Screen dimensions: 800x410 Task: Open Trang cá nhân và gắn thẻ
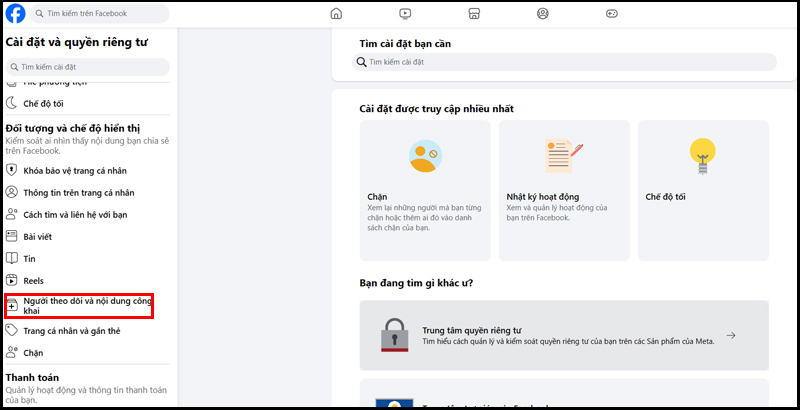70,330
